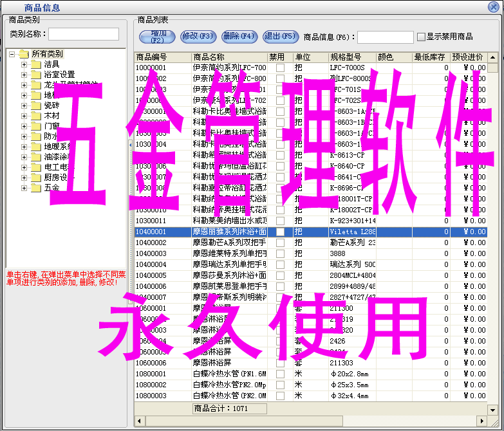Click 摩恩勒芒A系列双把手 product name
Image resolution: width=504 pixels, height=431 pixels.
(230, 243)
